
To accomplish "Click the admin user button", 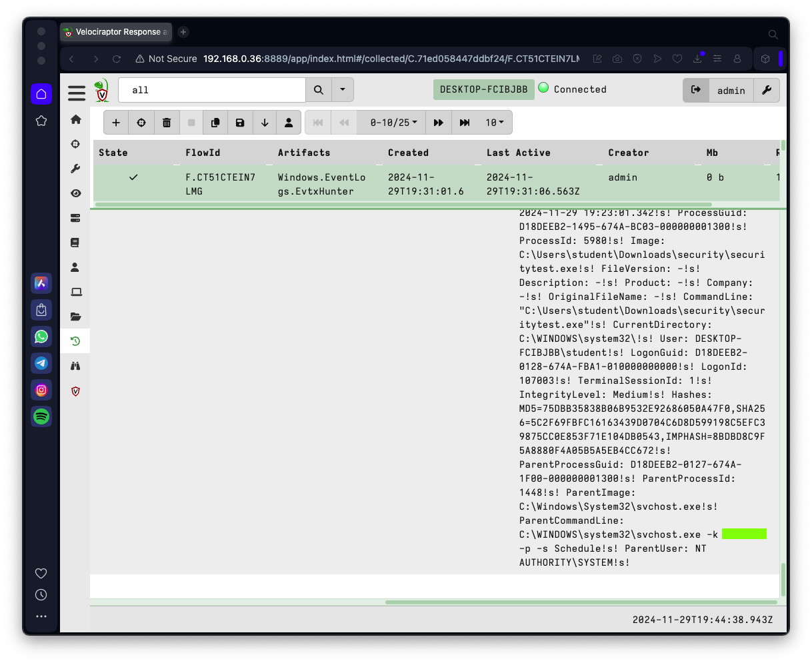I will (x=731, y=90).
